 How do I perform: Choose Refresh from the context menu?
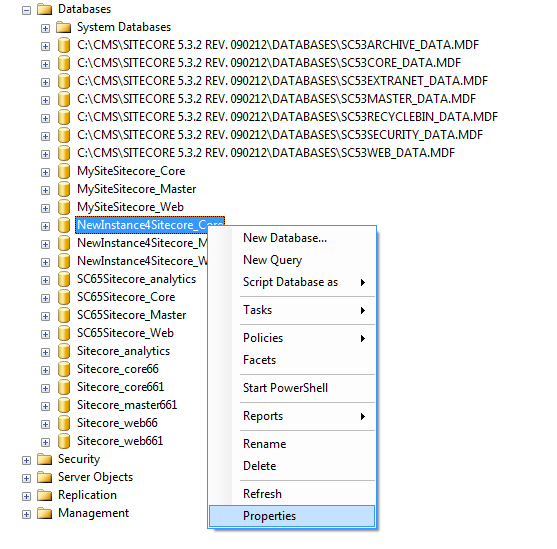(x=292, y=494)
